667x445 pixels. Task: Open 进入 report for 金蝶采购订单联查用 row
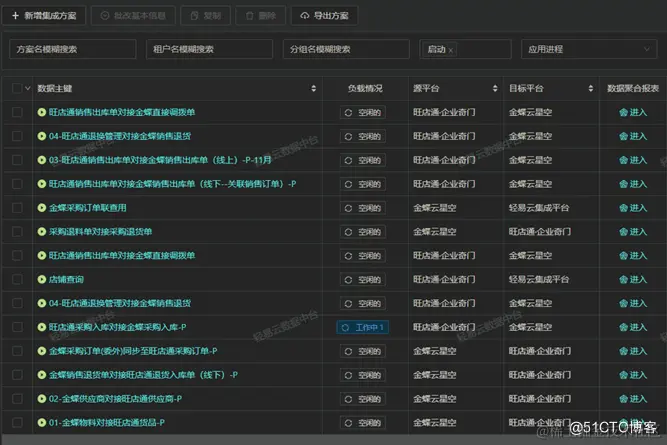pos(633,208)
